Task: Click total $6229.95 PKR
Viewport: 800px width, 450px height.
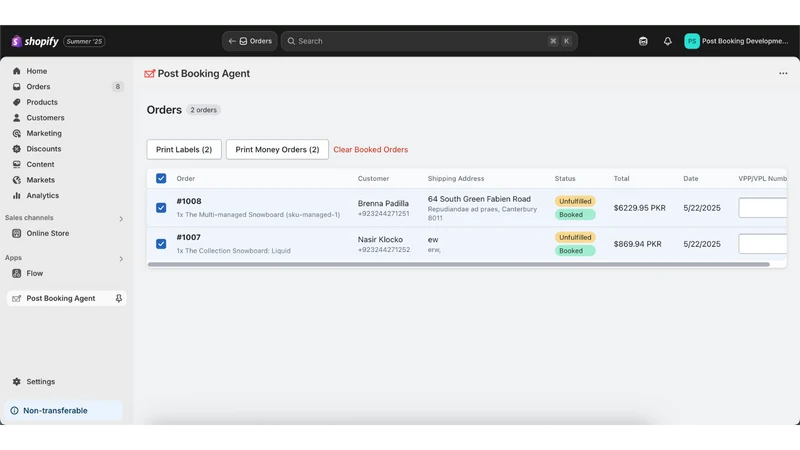Action: [x=639, y=208]
